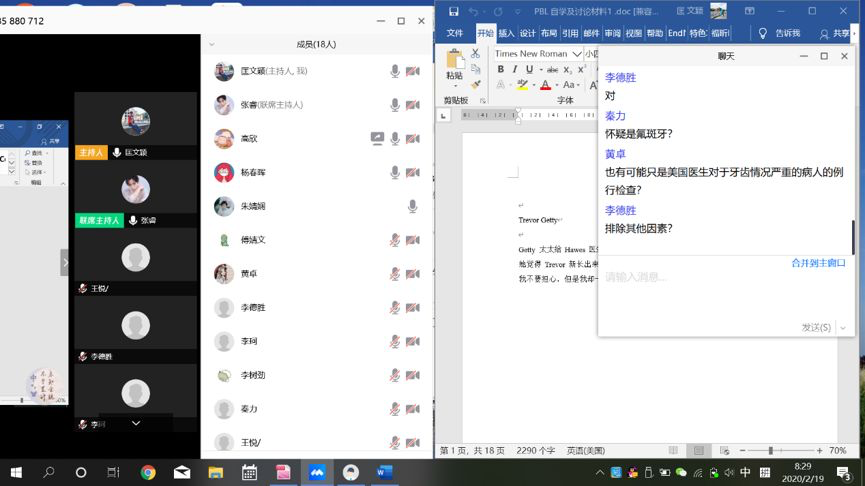
Task: Select the 引用 ribbon tab
Action: click(570, 33)
